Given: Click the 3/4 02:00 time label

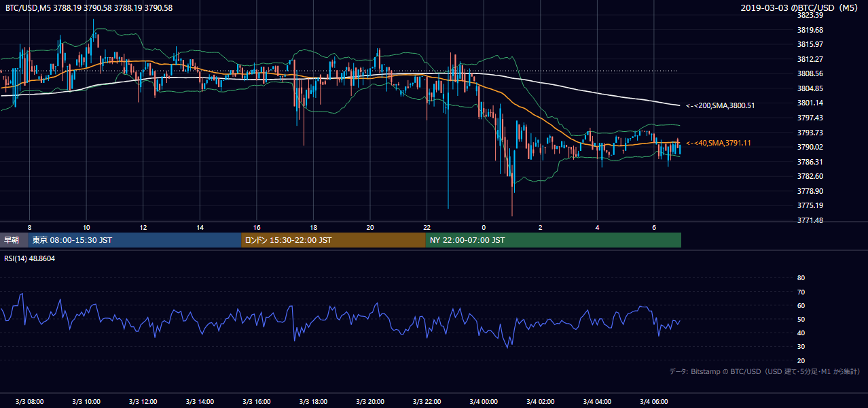Looking at the screenshot, I should (540, 401).
